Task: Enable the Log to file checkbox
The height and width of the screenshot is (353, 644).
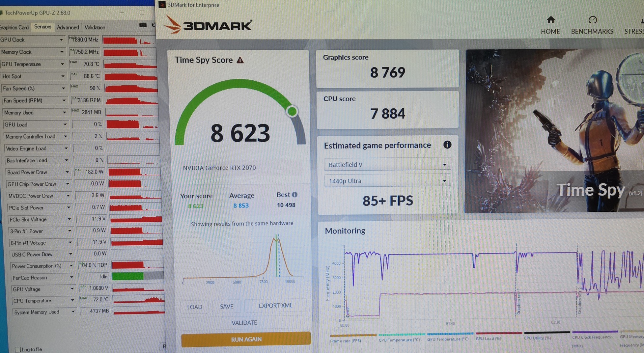Action: pyautogui.click(x=18, y=349)
